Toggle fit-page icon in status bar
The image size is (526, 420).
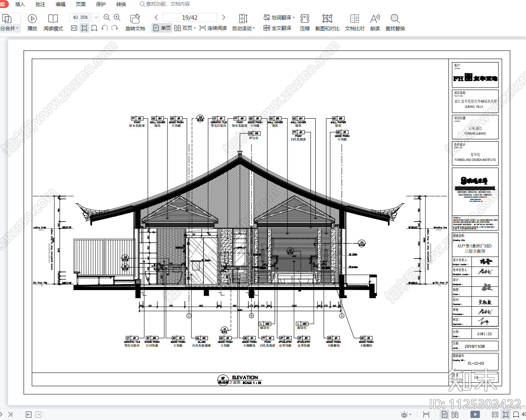(505, 414)
